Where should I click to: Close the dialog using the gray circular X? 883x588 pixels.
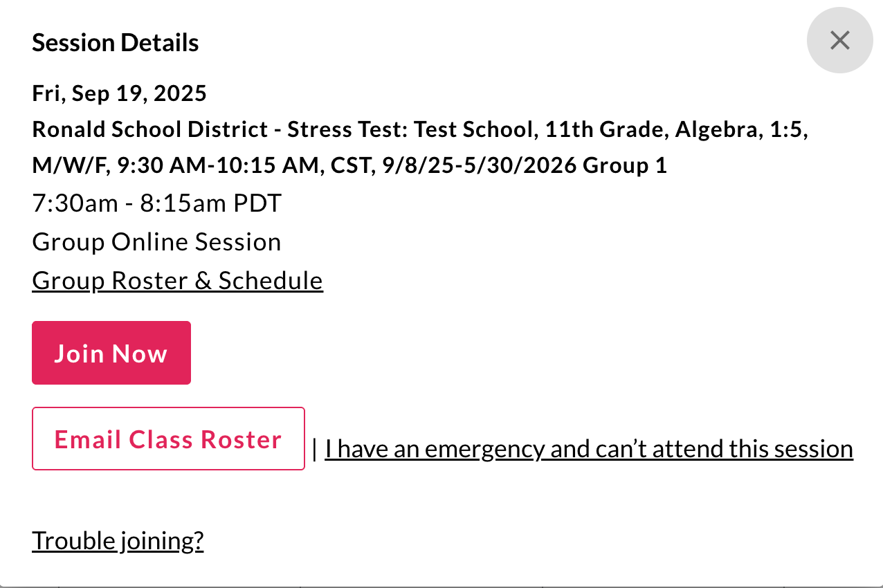tap(839, 40)
